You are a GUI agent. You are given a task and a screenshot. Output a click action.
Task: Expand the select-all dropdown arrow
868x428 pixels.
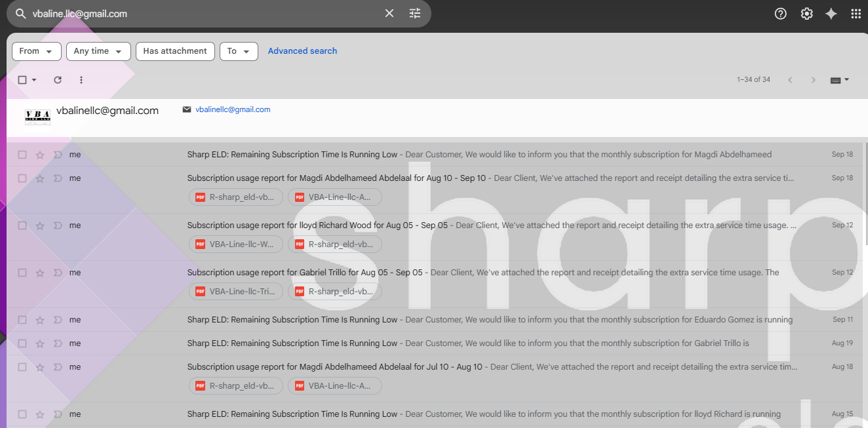[34, 80]
